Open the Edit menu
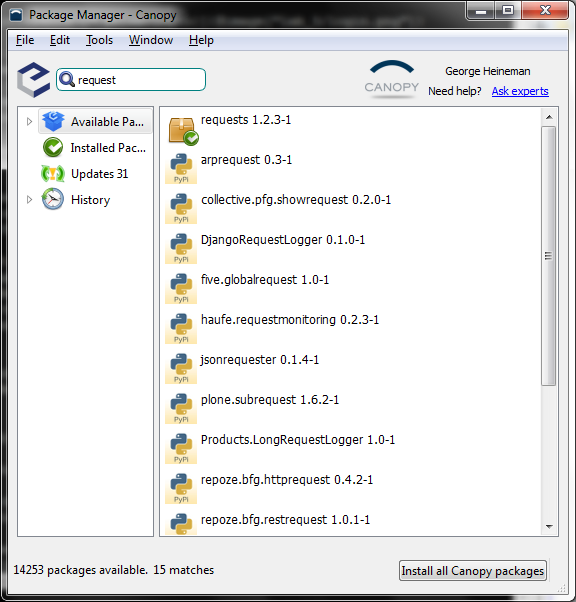Viewport: 576px width, 602px height. pos(60,40)
